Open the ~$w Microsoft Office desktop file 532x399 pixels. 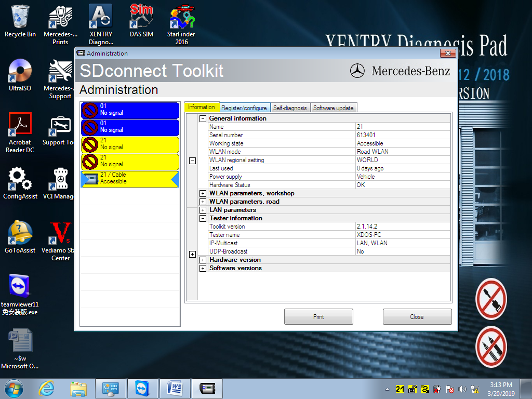(x=20, y=349)
